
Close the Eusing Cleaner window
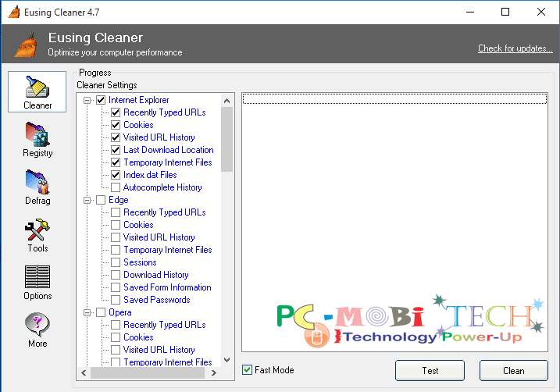point(541,12)
